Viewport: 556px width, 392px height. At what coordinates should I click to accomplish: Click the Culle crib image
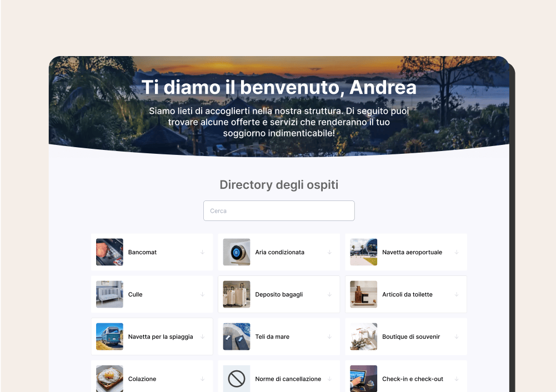coord(109,294)
